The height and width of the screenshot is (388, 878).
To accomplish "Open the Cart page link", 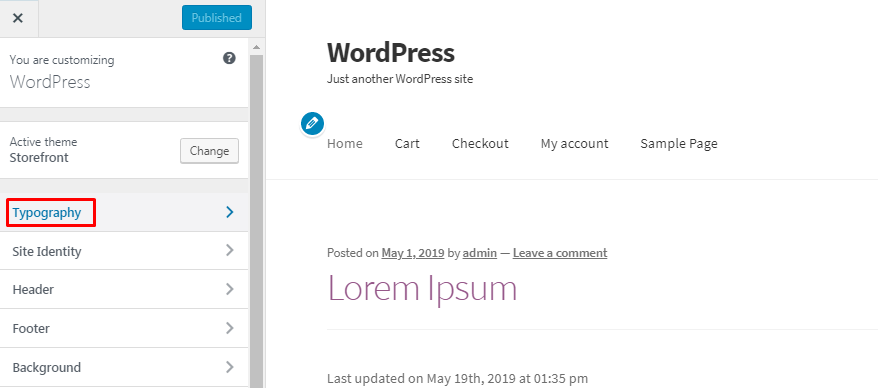I will (x=407, y=143).
